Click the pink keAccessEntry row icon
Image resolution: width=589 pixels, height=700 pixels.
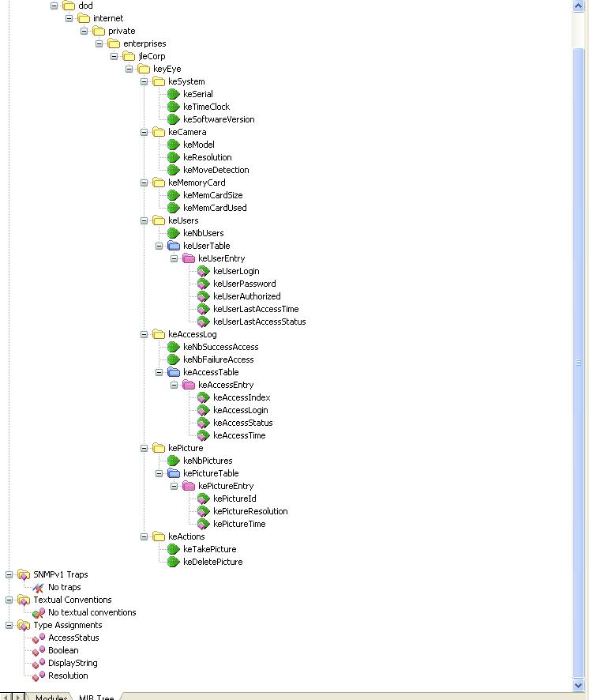click(x=189, y=386)
